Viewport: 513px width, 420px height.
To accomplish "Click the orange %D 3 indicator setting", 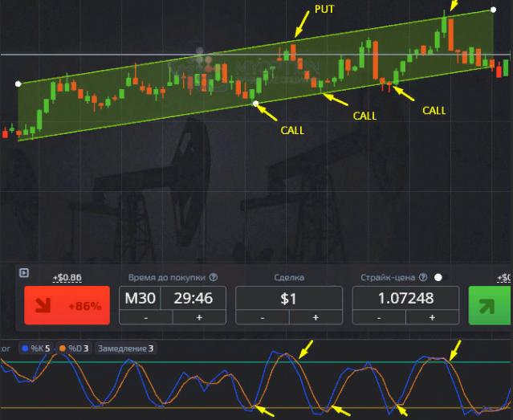I will click(75, 349).
